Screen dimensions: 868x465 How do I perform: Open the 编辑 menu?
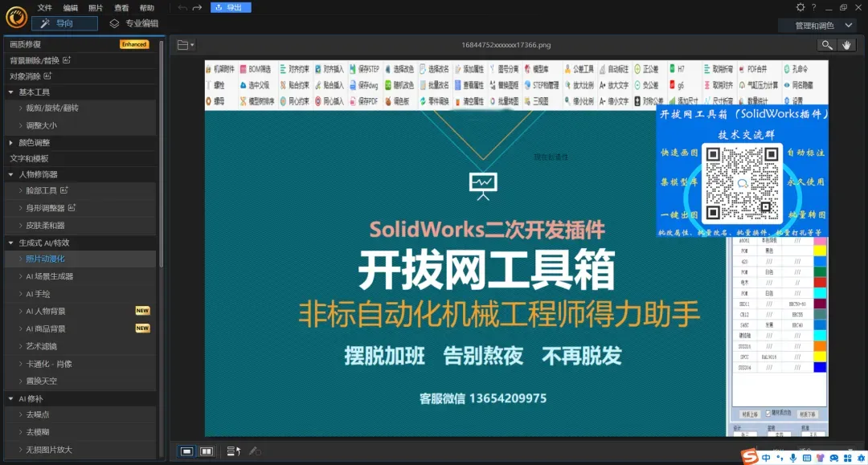click(70, 8)
